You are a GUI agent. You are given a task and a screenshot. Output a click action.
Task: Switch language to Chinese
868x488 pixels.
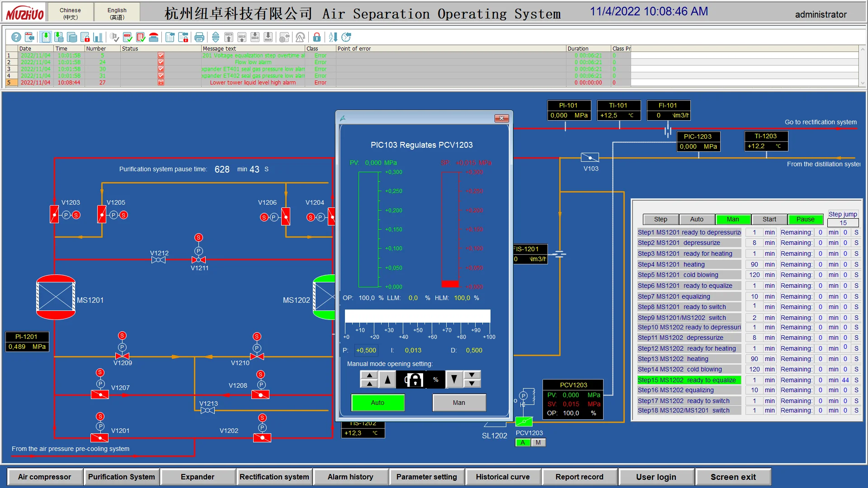point(71,13)
